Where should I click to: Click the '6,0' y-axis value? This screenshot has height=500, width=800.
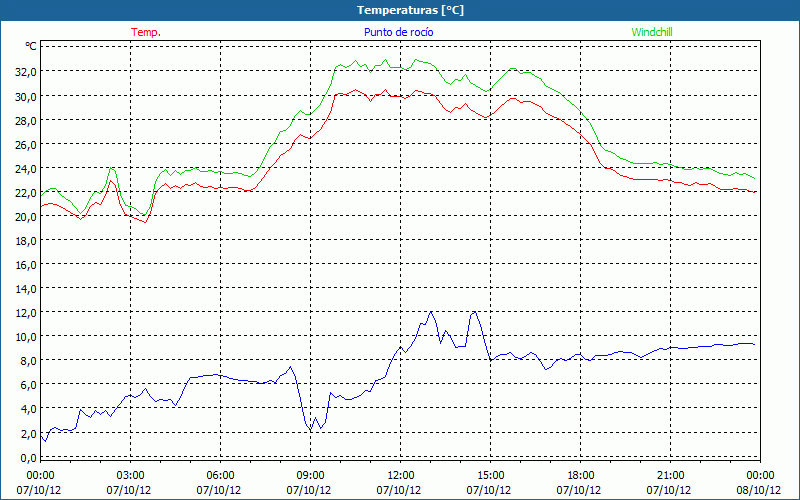coord(29,385)
